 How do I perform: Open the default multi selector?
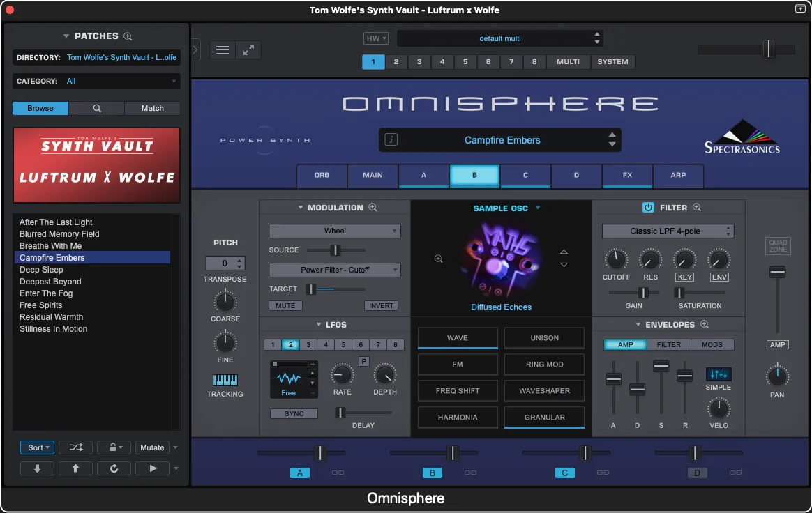click(499, 38)
